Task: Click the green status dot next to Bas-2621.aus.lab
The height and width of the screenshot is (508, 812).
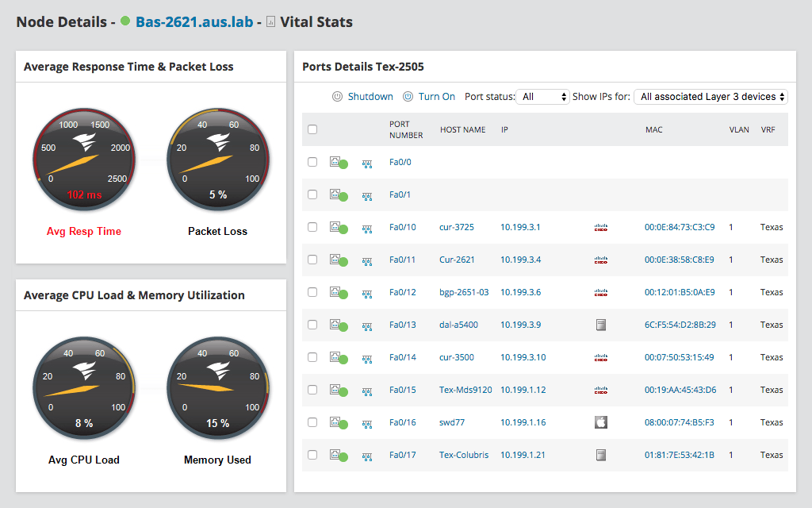Action: point(125,21)
